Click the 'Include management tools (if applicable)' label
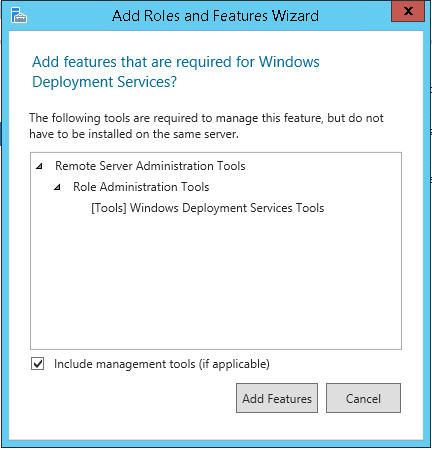Screen dimensions: 432x450 pyautogui.click(x=162, y=364)
